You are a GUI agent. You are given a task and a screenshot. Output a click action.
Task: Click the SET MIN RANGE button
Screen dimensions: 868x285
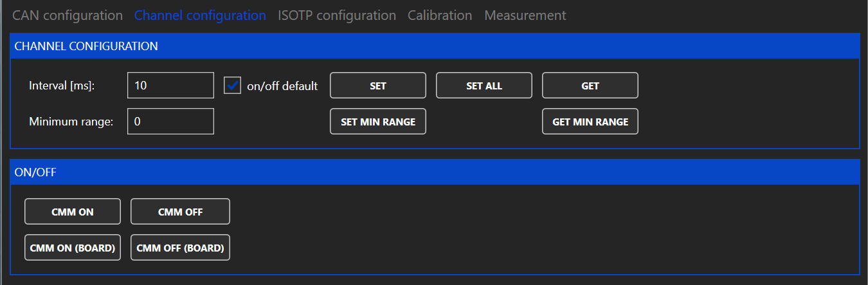coord(378,122)
